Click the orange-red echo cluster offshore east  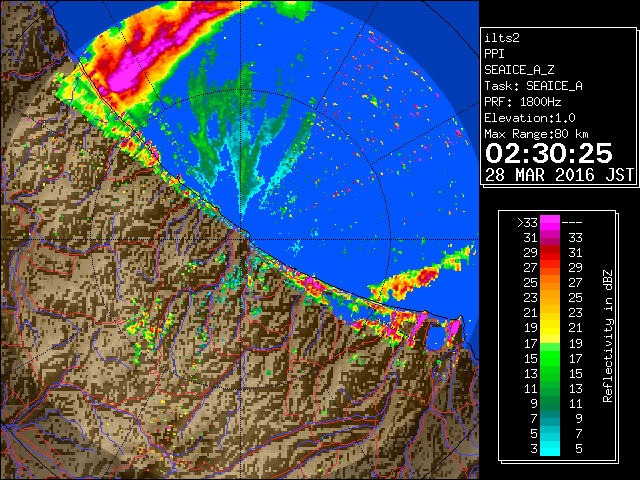412,280
